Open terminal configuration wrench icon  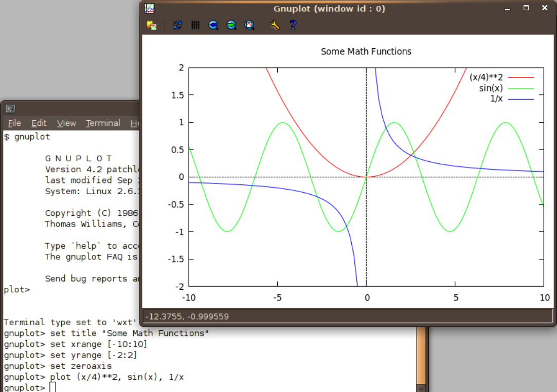(x=275, y=25)
